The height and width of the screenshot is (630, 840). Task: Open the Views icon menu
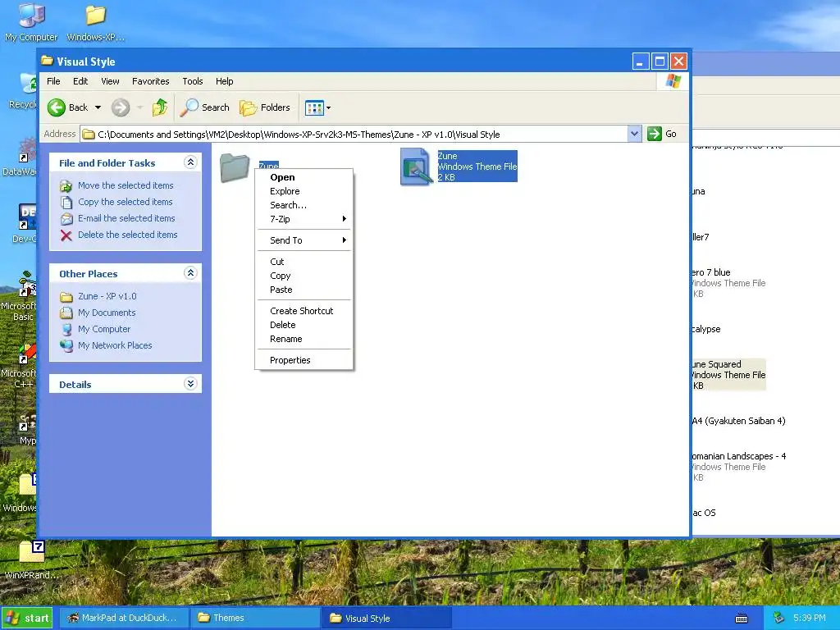pyautogui.click(x=317, y=107)
